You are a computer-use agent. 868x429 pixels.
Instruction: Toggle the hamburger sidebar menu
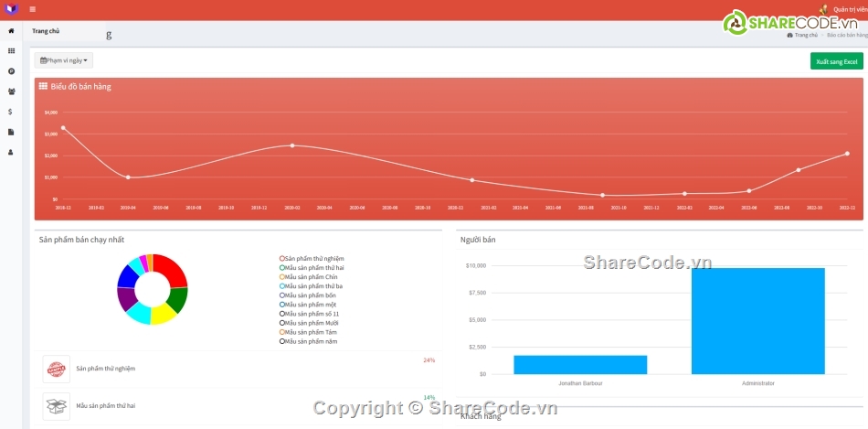[33, 9]
